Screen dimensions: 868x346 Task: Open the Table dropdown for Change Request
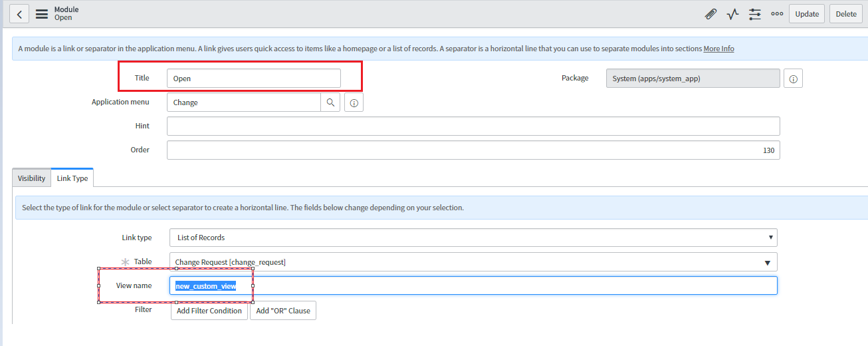coord(473,262)
